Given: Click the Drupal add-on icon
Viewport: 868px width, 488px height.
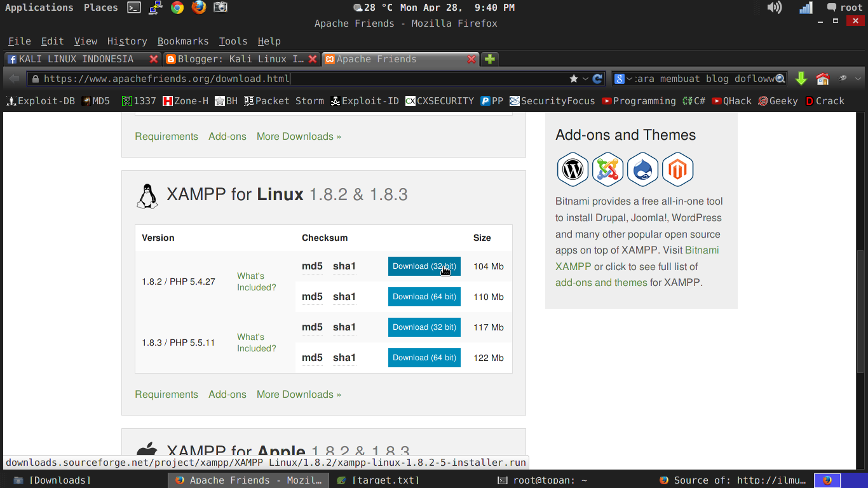Looking at the screenshot, I should click(x=642, y=170).
